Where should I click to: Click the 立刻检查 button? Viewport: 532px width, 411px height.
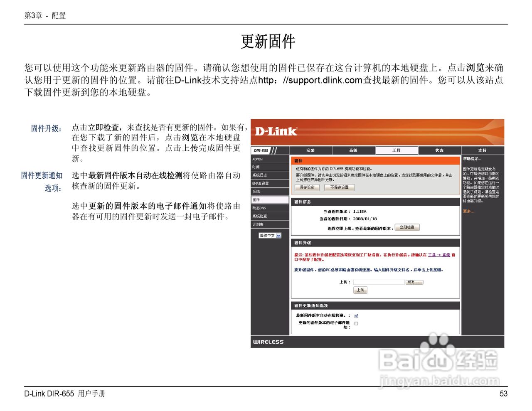click(x=407, y=227)
